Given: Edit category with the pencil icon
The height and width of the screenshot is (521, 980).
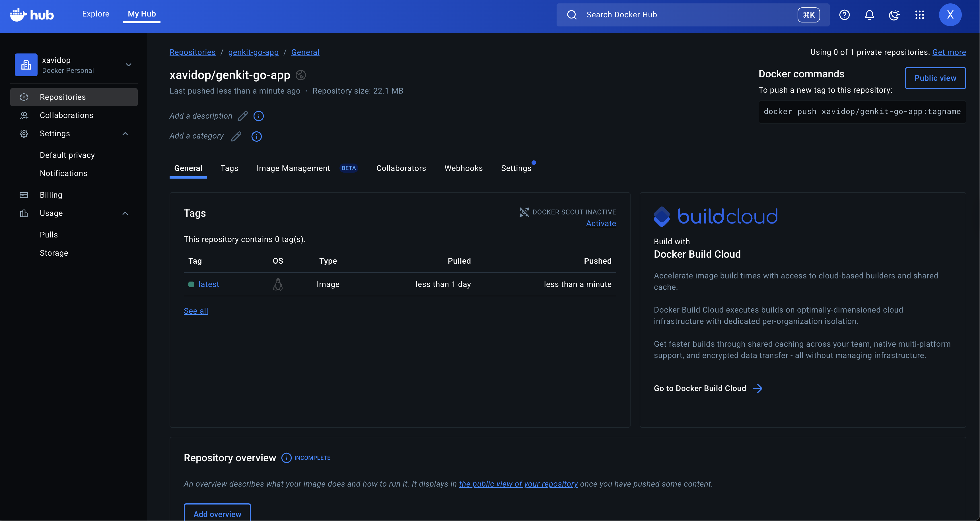Looking at the screenshot, I should pyautogui.click(x=236, y=136).
